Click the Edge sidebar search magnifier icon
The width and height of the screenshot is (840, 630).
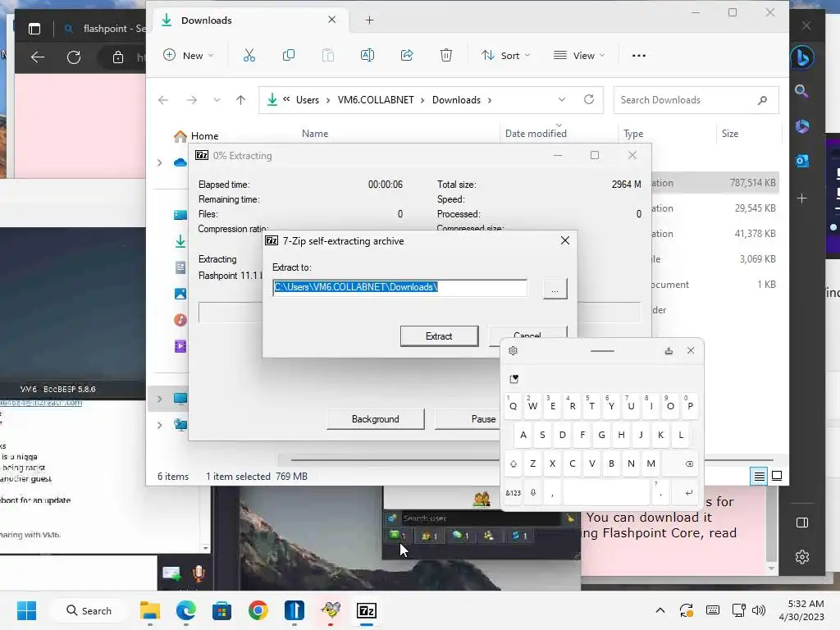(801, 91)
